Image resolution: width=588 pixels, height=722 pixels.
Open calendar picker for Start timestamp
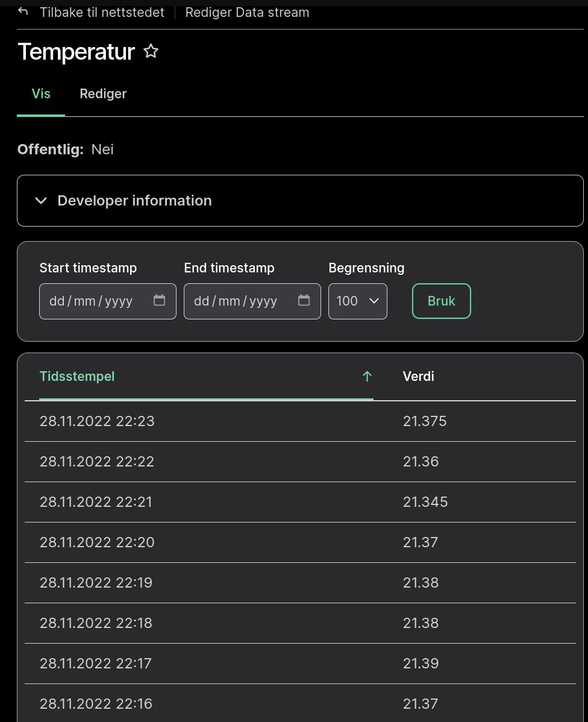159,300
